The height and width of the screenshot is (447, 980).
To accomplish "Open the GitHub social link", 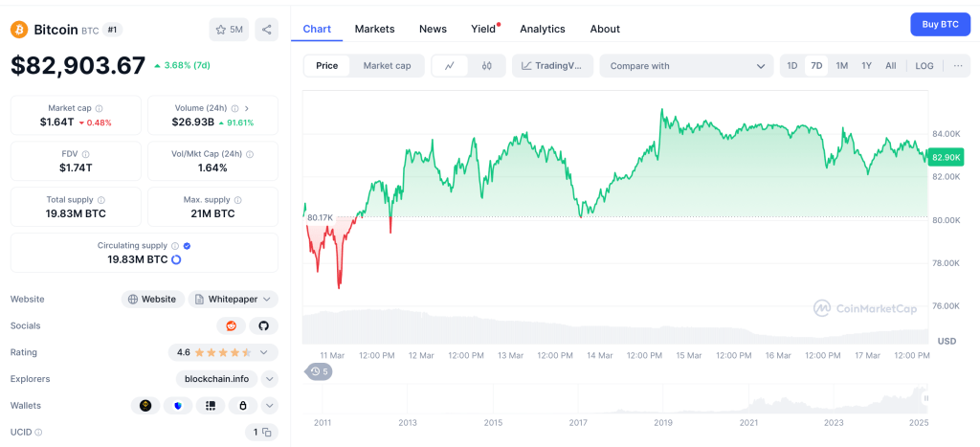I will tap(263, 325).
